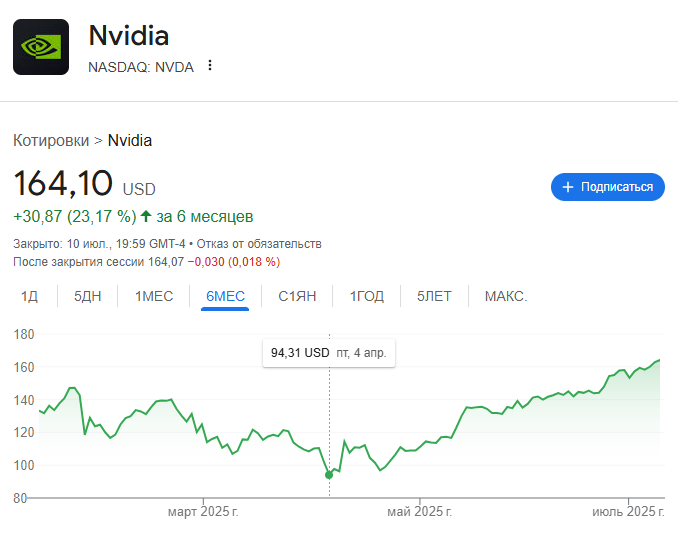Select the 6МЕС time range tab
The height and width of the screenshot is (533, 678).
point(225,296)
